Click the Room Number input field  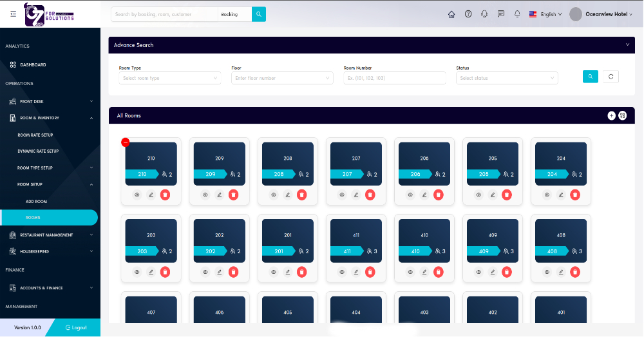tap(394, 78)
